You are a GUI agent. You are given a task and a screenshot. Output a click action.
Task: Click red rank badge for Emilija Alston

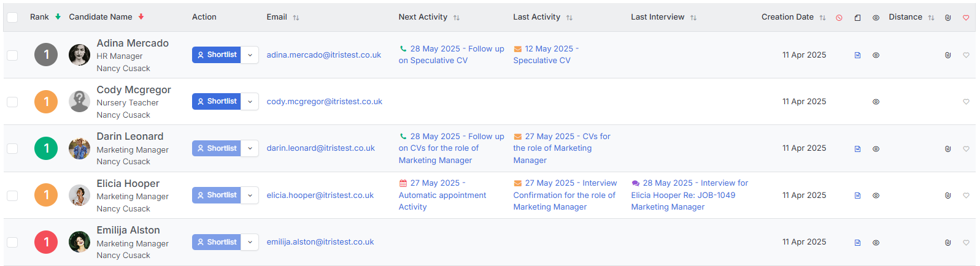[x=46, y=242]
